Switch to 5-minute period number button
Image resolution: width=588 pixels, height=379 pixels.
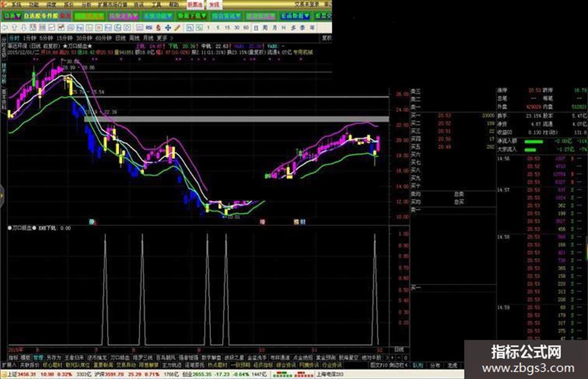(x=218, y=28)
